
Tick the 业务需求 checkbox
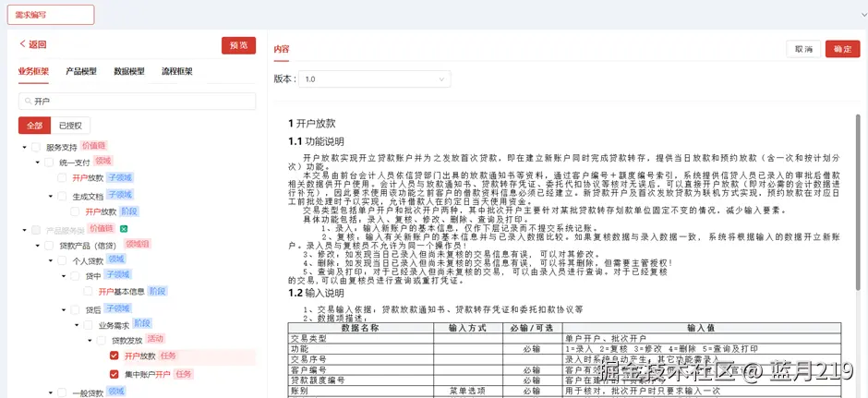coord(88,325)
